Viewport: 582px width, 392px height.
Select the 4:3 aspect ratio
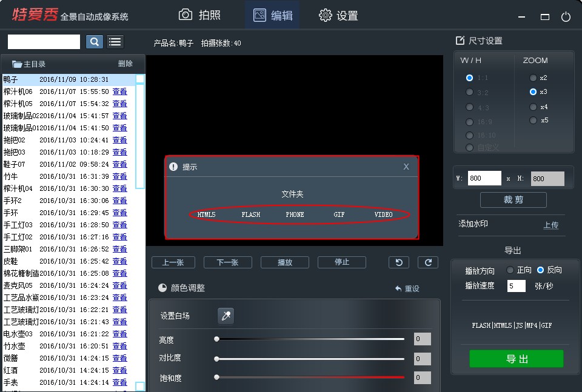[469, 107]
